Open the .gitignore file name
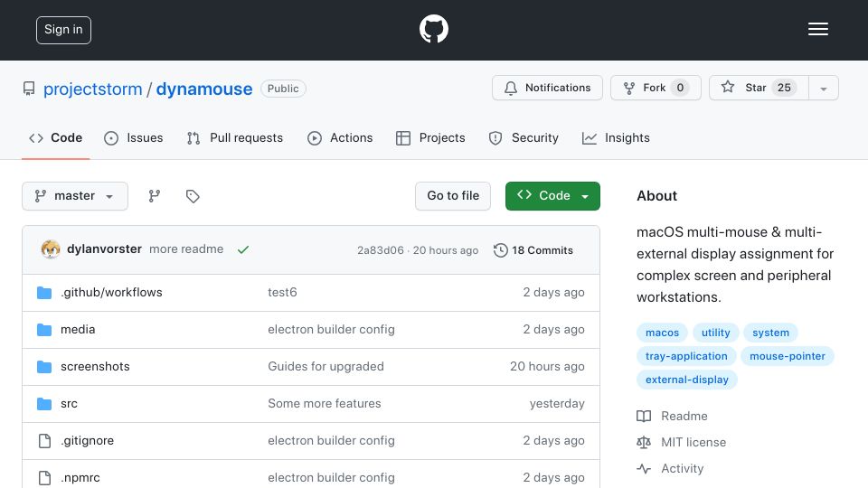 pyautogui.click(x=87, y=440)
